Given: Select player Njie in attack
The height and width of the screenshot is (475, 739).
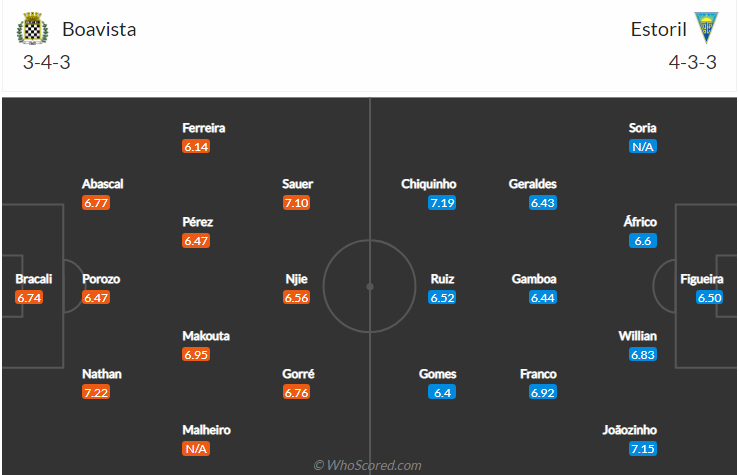Looking at the screenshot, I should tap(298, 279).
